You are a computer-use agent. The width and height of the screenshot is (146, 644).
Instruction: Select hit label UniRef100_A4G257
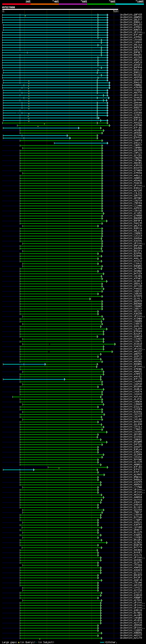point(131,352)
